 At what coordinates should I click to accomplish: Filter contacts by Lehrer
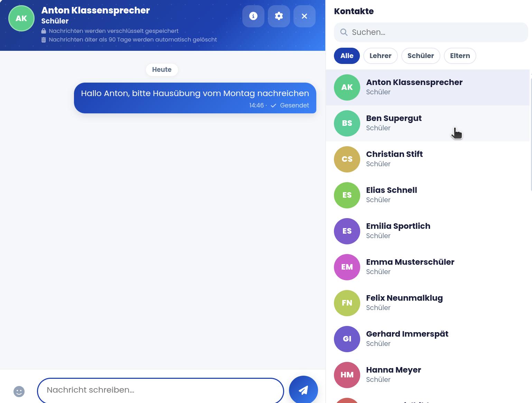[x=380, y=56]
